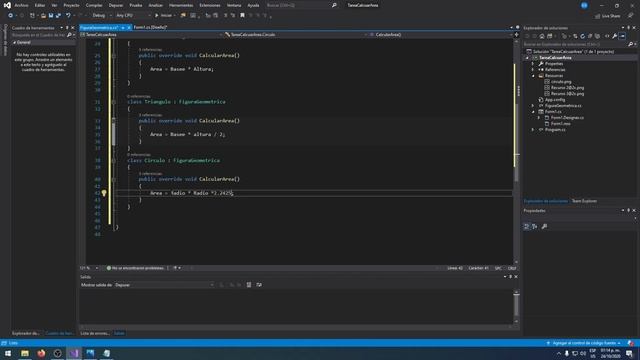640x360 pixels.
Task: Select App.config in Solution Explorer
Action: [x=555, y=100]
